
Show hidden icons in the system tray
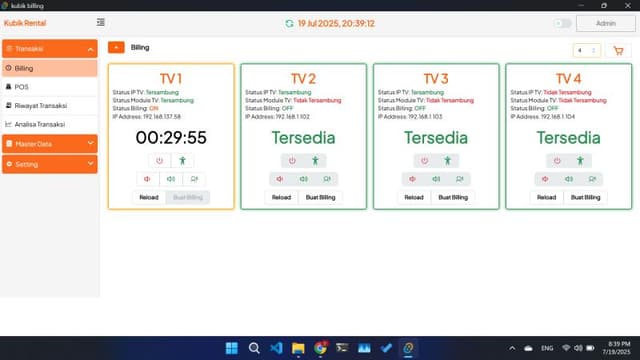(x=512, y=348)
